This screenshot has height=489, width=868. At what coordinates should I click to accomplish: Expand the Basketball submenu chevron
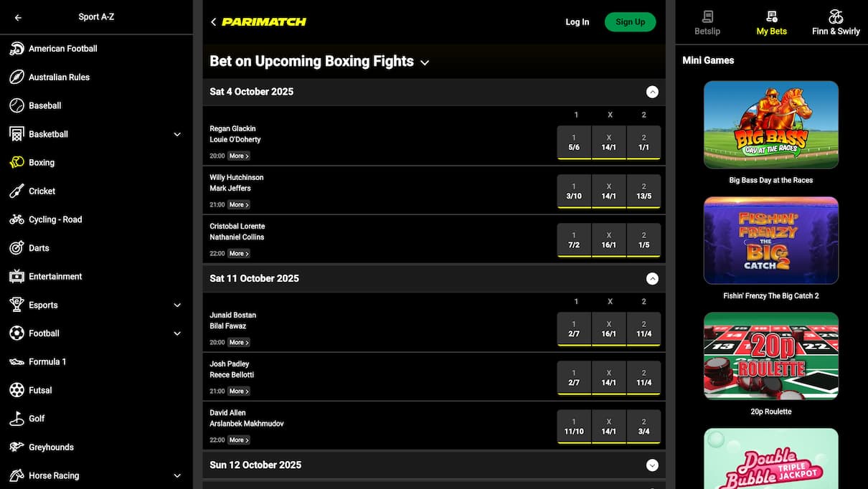[x=177, y=134]
